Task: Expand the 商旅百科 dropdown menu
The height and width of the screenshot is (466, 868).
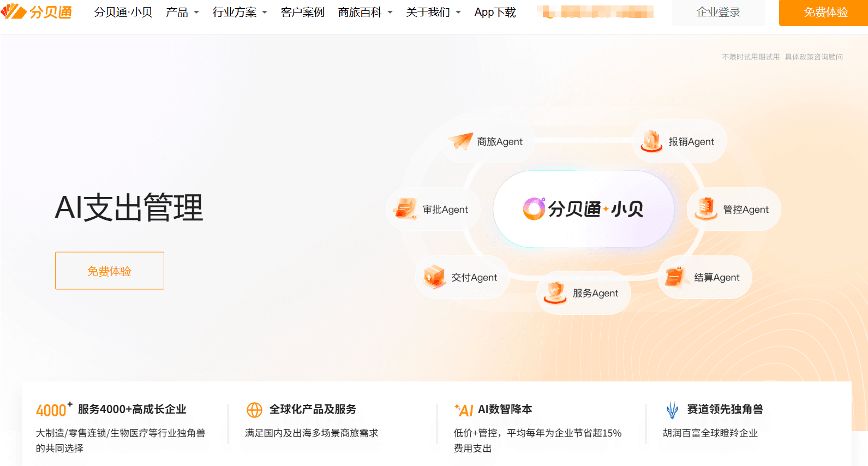Action: [x=365, y=12]
